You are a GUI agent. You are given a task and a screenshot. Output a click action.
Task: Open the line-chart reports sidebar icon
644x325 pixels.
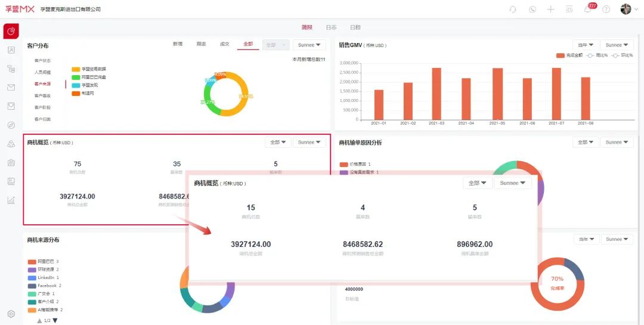coord(11,200)
